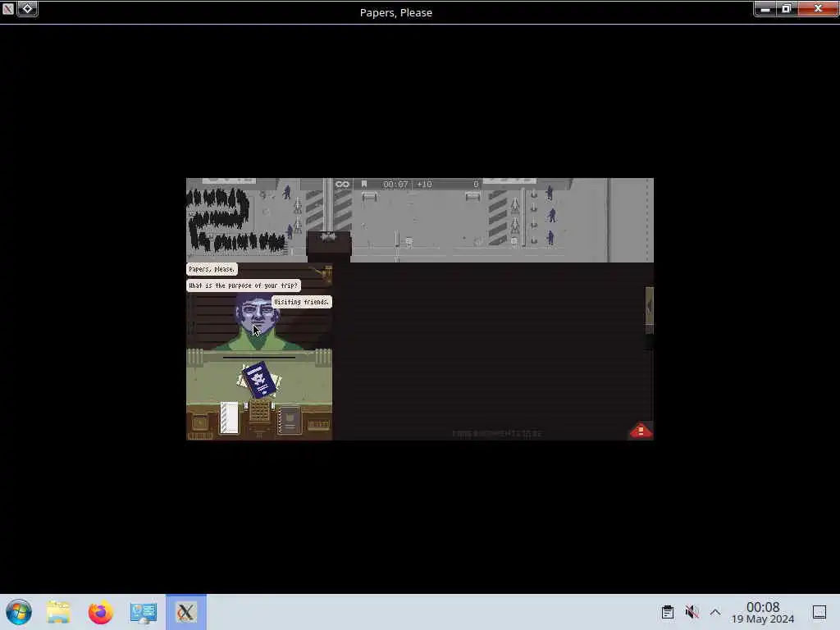Open the network computer taskbar app
Image resolution: width=840 pixels, height=630 pixels.
click(x=144, y=612)
